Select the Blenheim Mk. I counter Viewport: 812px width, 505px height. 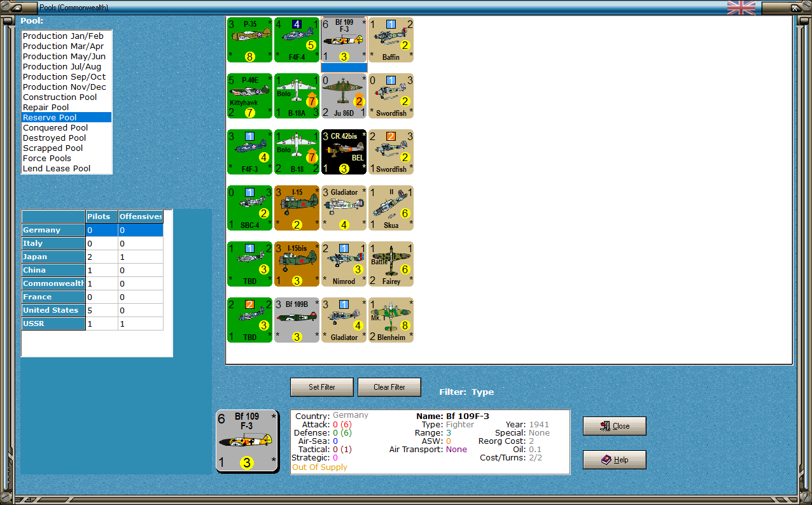[x=391, y=320]
